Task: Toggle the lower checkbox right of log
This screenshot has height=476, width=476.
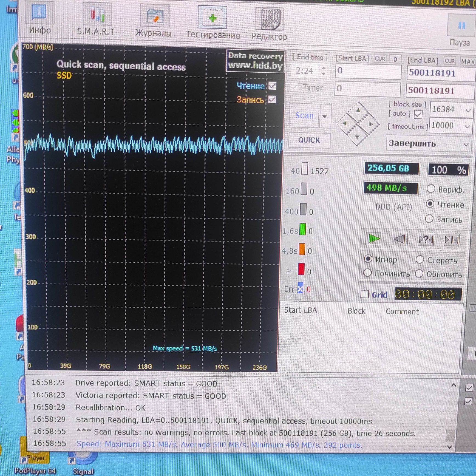Action: [468, 401]
